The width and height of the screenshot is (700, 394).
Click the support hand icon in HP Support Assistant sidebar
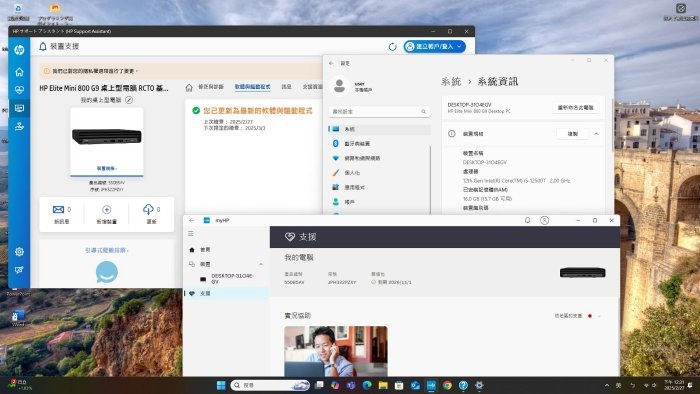pos(19,126)
